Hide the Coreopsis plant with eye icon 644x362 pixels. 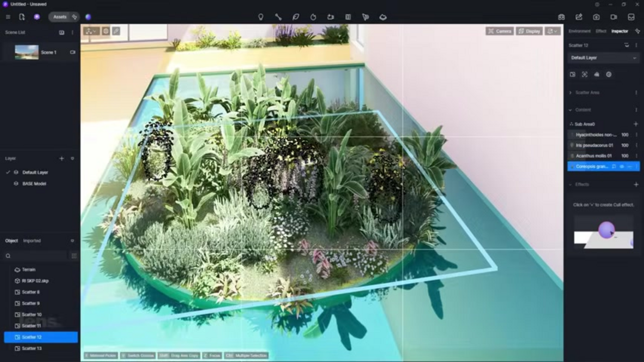(622, 166)
